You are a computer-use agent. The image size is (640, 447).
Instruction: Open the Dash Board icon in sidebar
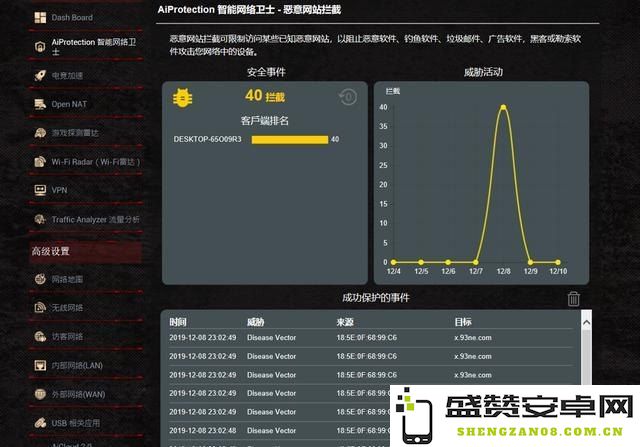(x=40, y=18)
